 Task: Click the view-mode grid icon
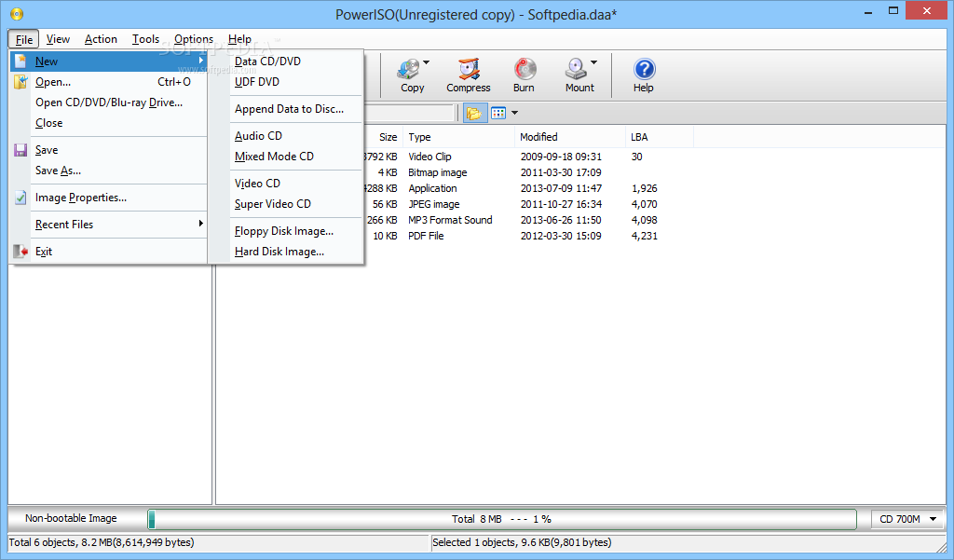[498, 113]
